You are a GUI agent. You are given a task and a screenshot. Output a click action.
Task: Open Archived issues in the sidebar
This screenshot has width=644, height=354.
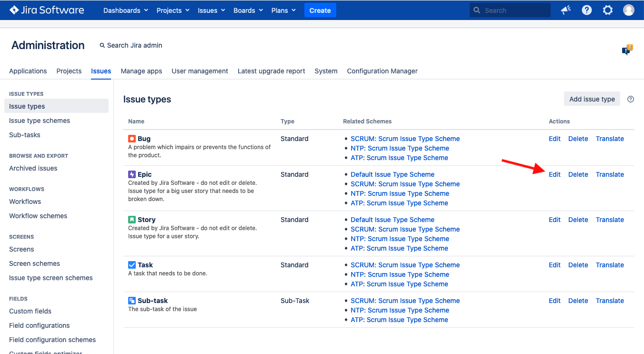33,168
